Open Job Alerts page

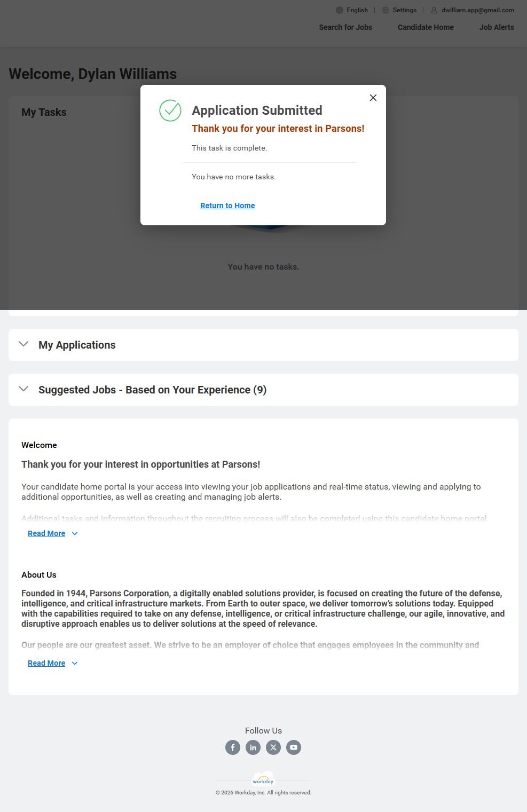(497, 27)
